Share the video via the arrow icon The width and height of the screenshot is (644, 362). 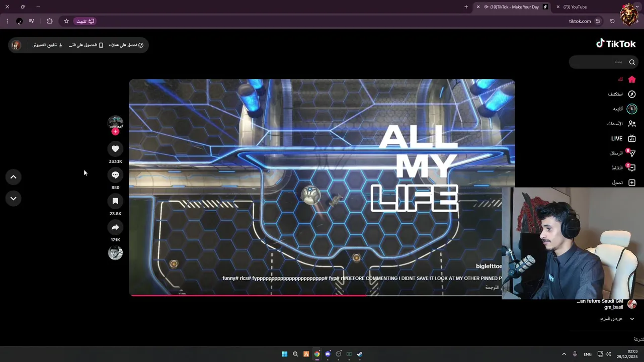click(115, 227)
